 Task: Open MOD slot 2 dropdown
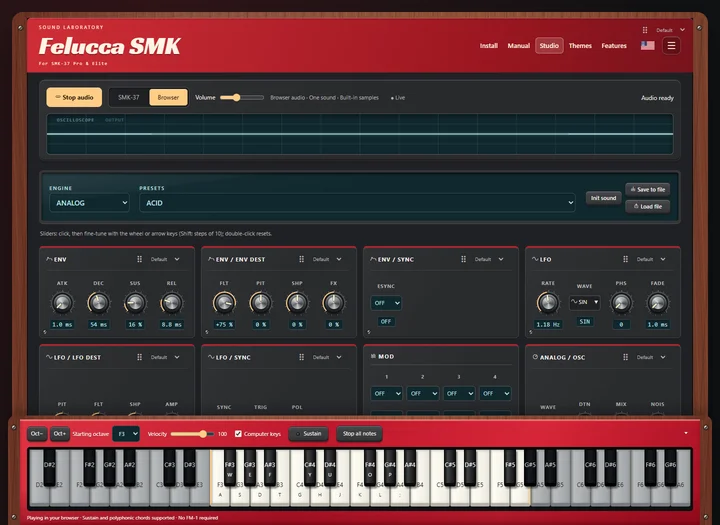422,393
